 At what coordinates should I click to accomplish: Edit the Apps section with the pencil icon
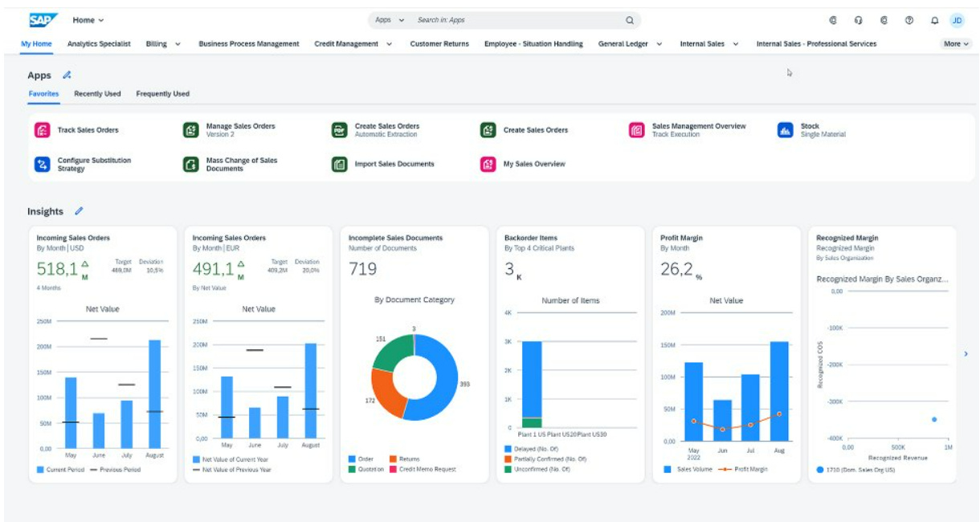(x=67, y=75)
